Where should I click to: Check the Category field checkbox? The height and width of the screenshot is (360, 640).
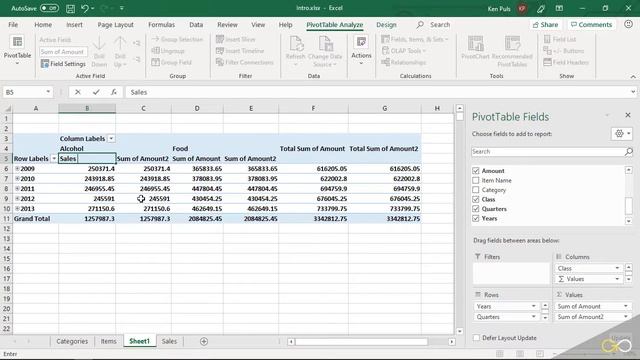[476, 190]
